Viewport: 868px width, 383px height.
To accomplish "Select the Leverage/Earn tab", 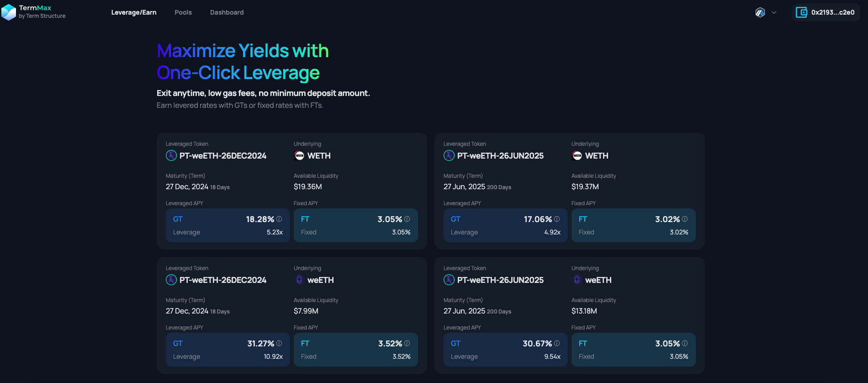I will [x=134, y=12].
